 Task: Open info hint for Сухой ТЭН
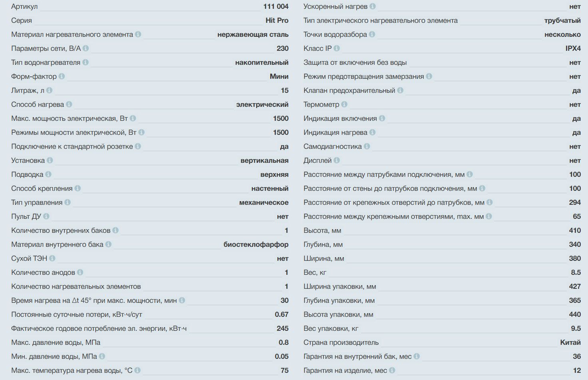52,258
